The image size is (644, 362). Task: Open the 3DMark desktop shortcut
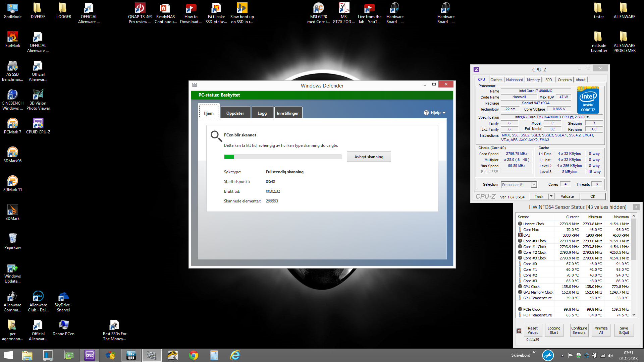[13, 213]
